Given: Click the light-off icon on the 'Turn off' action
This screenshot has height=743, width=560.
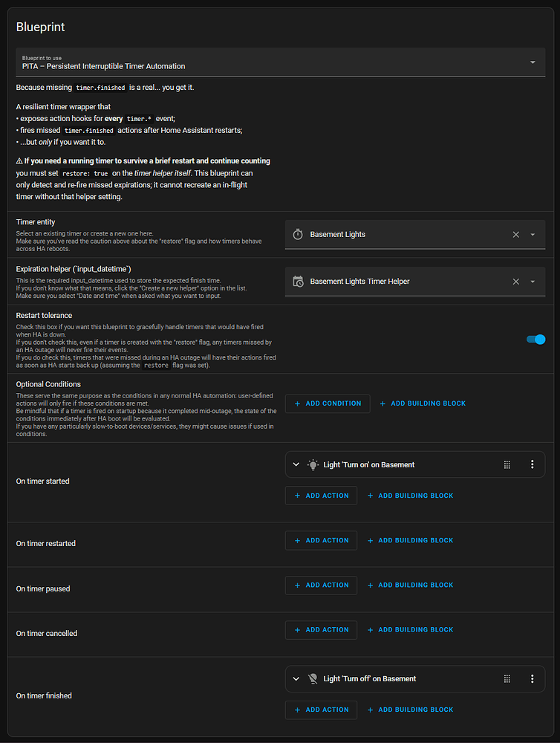Looking at the screenshot, I should (x=313, y=678).
